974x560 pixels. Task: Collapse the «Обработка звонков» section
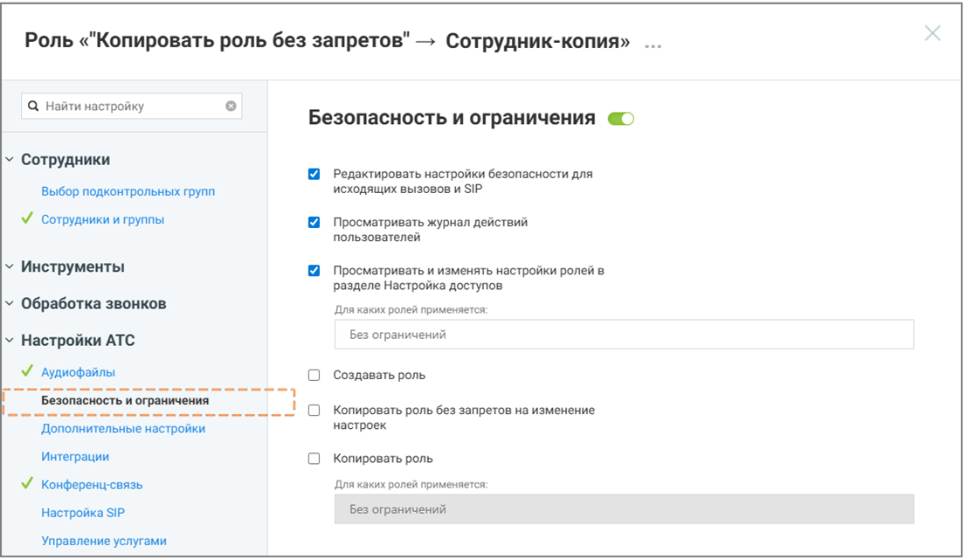pyautogui.click(x=10, y=303)
